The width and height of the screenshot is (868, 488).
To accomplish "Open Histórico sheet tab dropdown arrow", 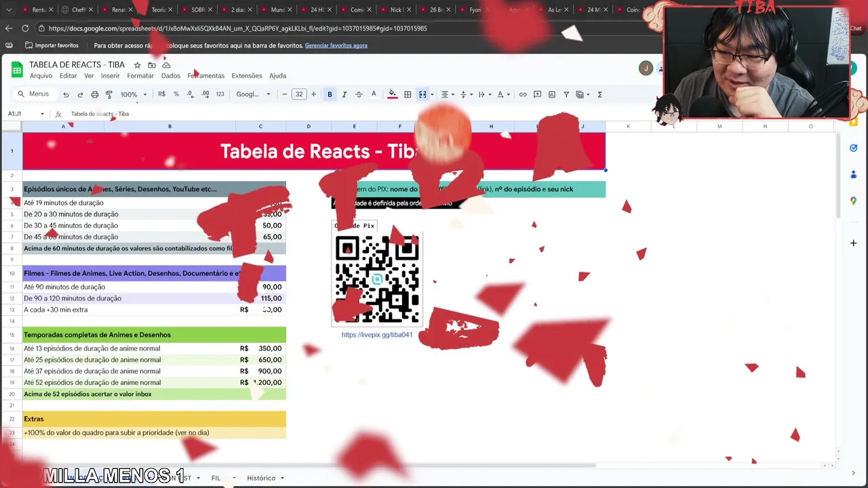I will tap(282, 478).
